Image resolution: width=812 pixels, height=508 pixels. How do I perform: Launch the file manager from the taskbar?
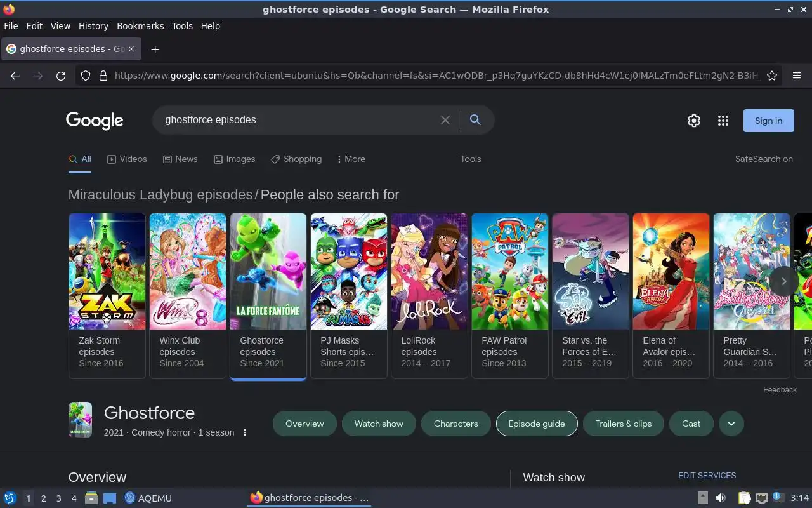pos(91,498)
